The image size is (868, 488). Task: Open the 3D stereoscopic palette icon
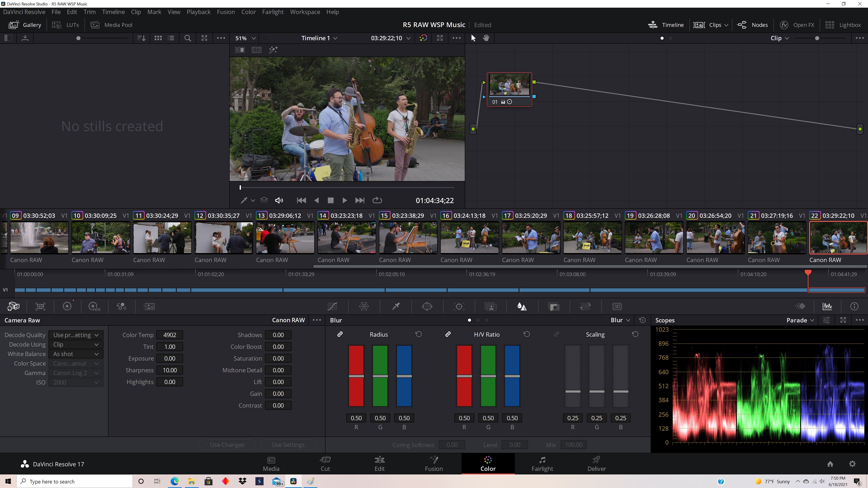(x=617, y=306)
